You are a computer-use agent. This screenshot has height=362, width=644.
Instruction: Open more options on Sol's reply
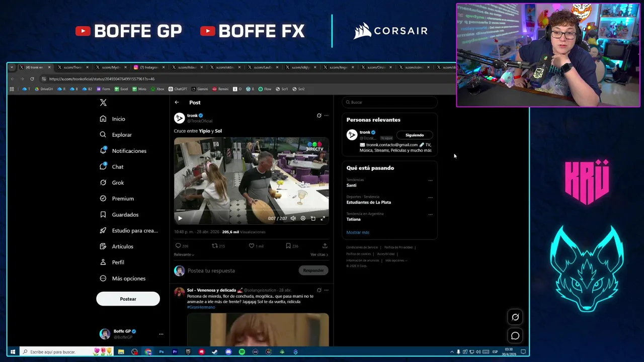pyautogui.click(x=326, y=290)
